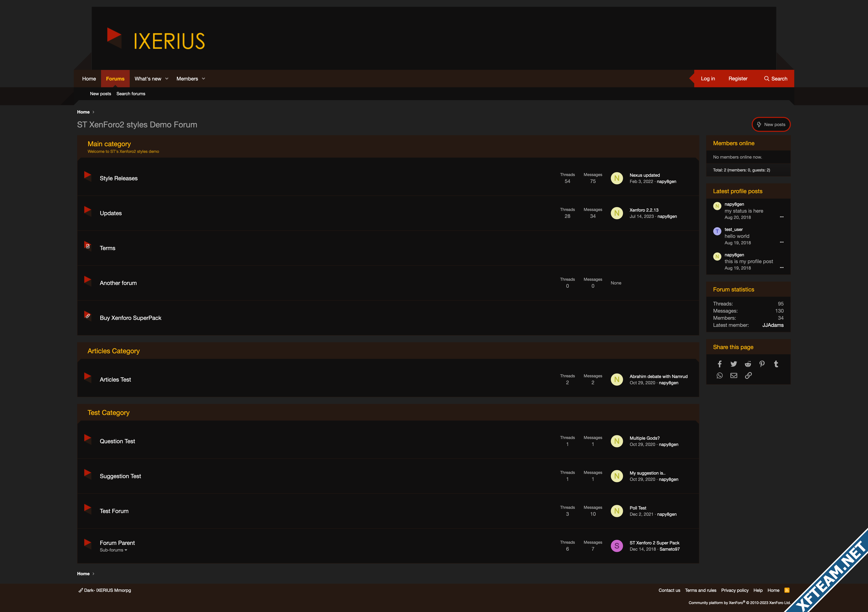Expand the Members dropdown arrow
Screen dimensions: 868x612
pyautogui.click(x=203, y=79)
